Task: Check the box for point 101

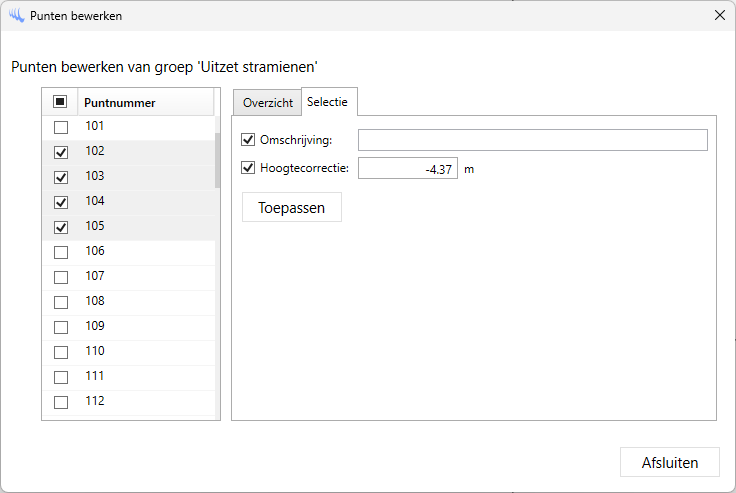Action: (61, 127)
